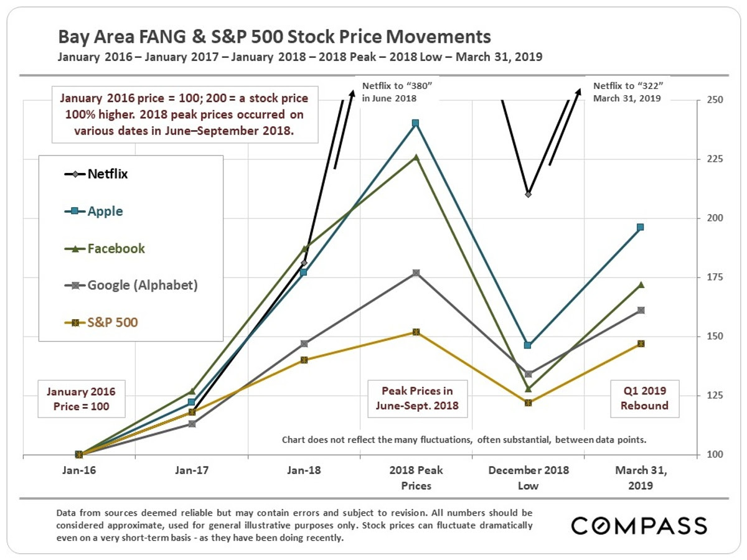This screenshot has width=747, height=560.
Task: Click the Netflix diamond marker in the legend
Action: (x=75, y=174)
